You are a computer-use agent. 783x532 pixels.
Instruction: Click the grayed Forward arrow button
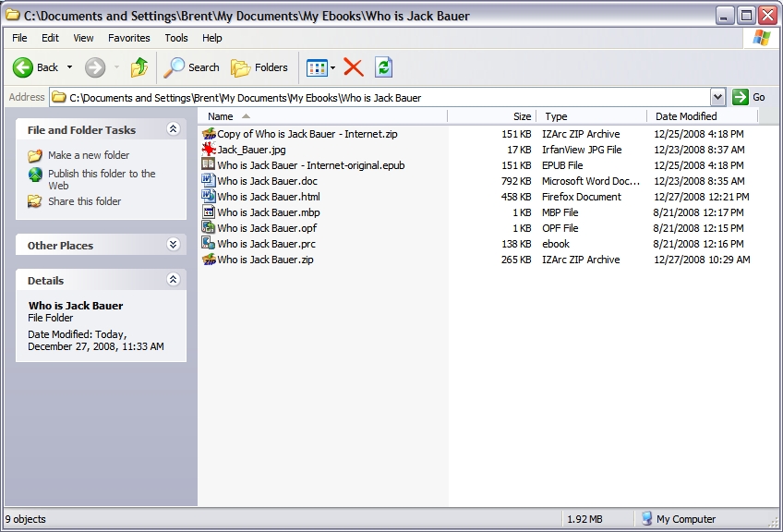(95, 67)
